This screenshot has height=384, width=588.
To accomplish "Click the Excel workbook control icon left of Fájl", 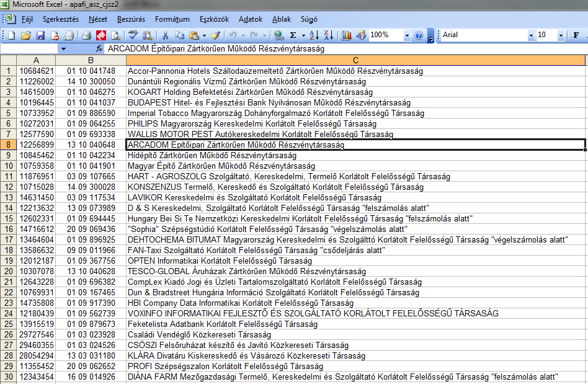I will [x=11, y=19].
